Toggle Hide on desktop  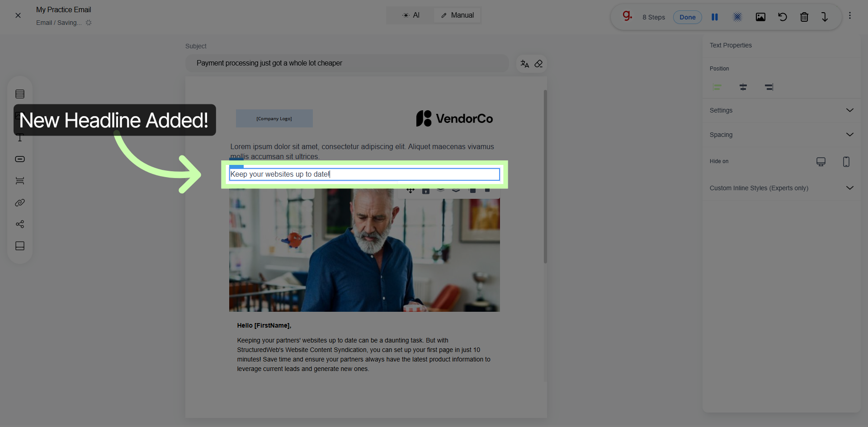click(821, 162)
